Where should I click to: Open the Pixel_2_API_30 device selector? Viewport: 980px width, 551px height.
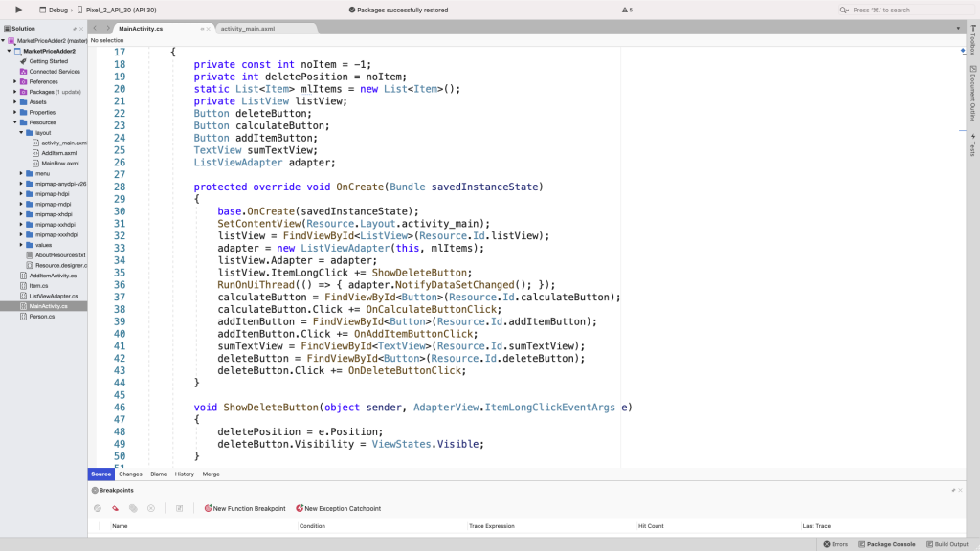120,9
